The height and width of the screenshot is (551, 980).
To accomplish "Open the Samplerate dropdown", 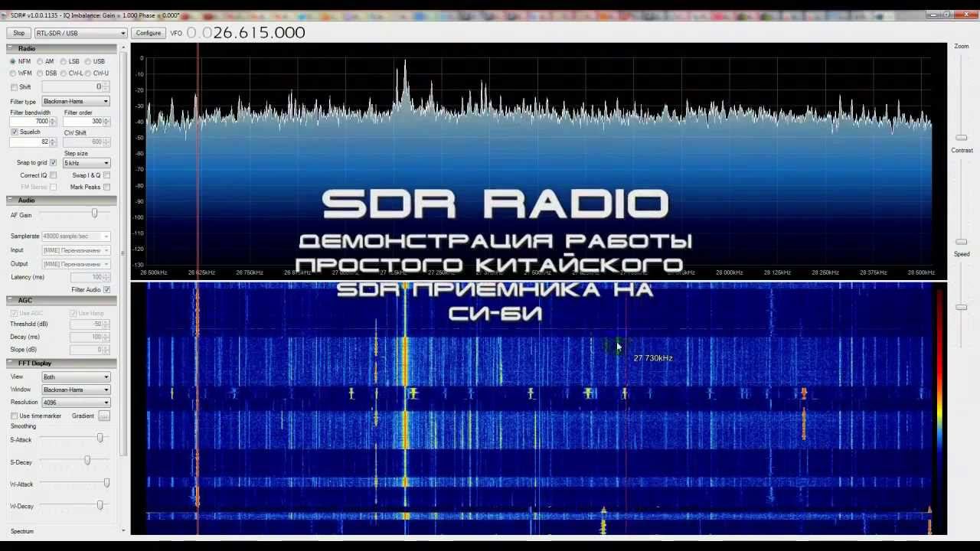I will [x=76, y=236].
